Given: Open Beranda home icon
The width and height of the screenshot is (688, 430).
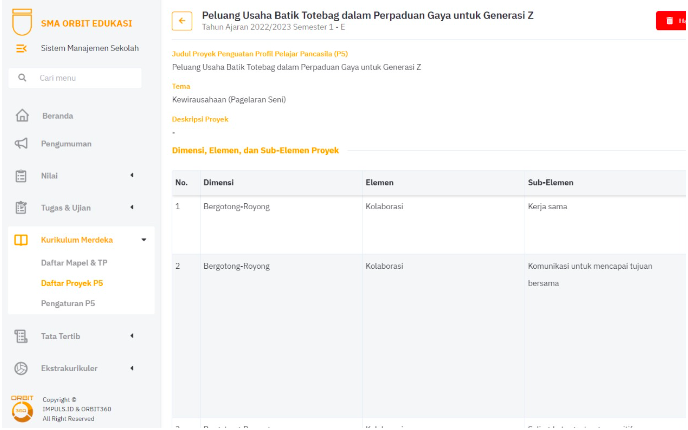Looking at the screenshot, I should 21,116.
